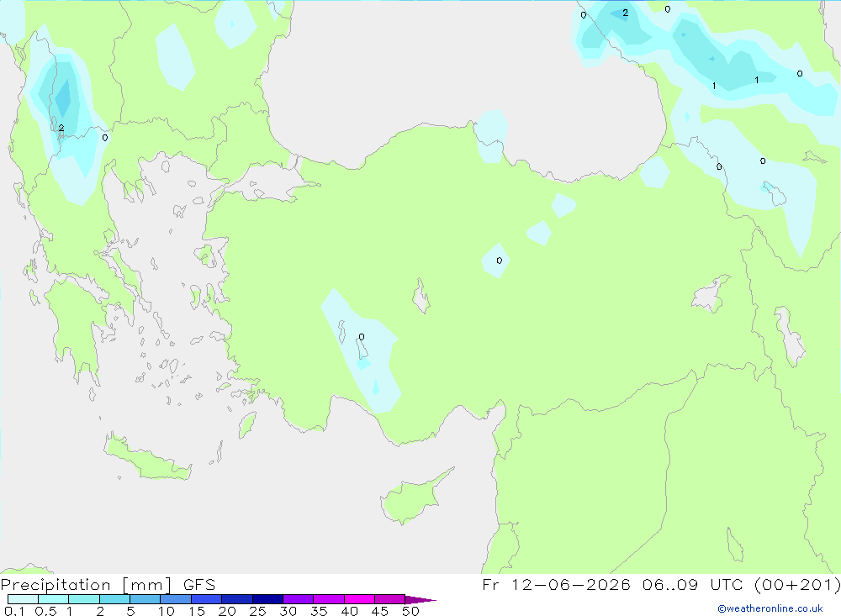The height and width of the screenshot is (616, 841).
Task: Select the 35–40 mm purple legend swatch
Action: point(328,599)
